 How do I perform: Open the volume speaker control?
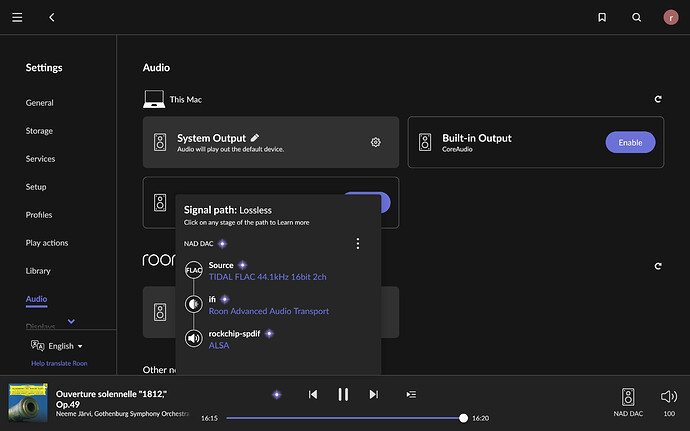[x=669, y=397]
